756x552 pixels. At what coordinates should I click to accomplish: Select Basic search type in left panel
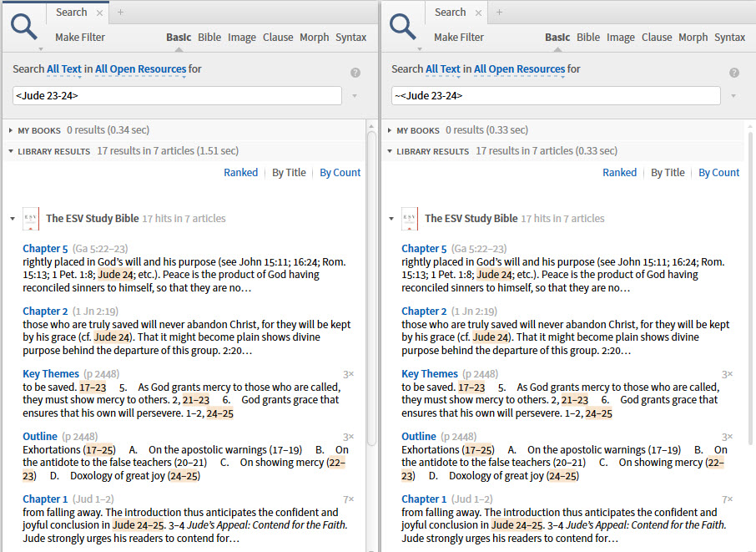(x=179, y=37)
